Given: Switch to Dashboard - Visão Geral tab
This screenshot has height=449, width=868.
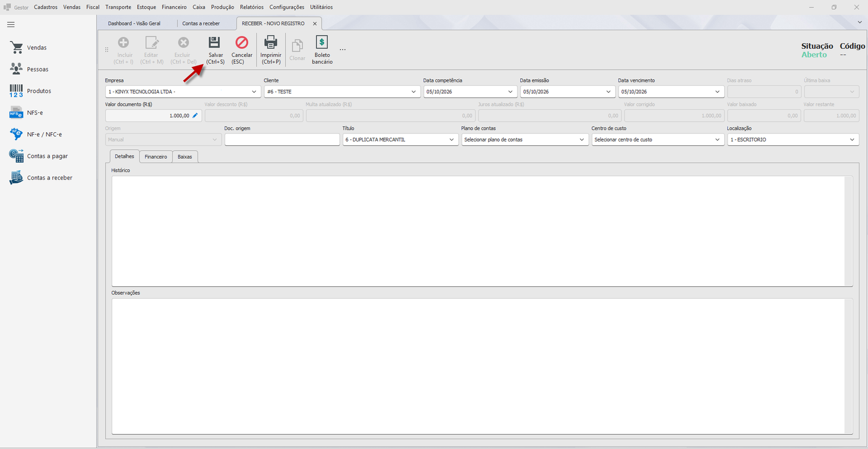Looking at the screenshot, I should pos(134,23).
